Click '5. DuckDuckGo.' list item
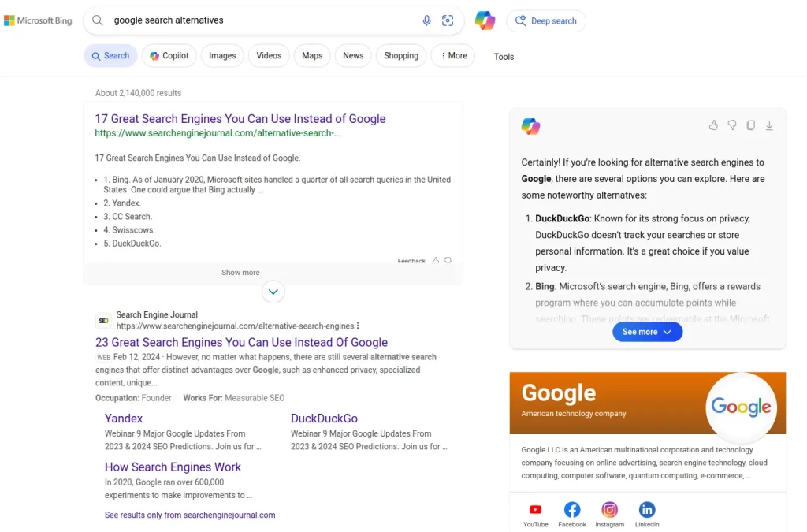The width and height of the screenshot is (807, 532). (x=132, y=244)
